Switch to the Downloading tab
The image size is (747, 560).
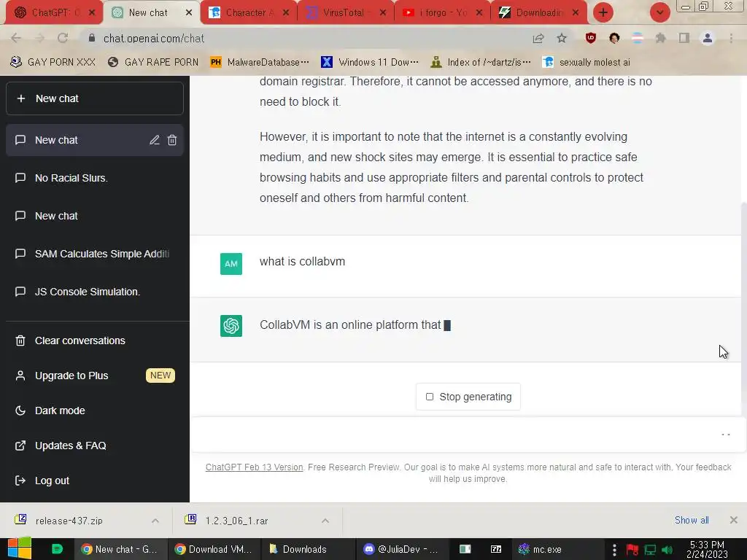click(538, 13)
